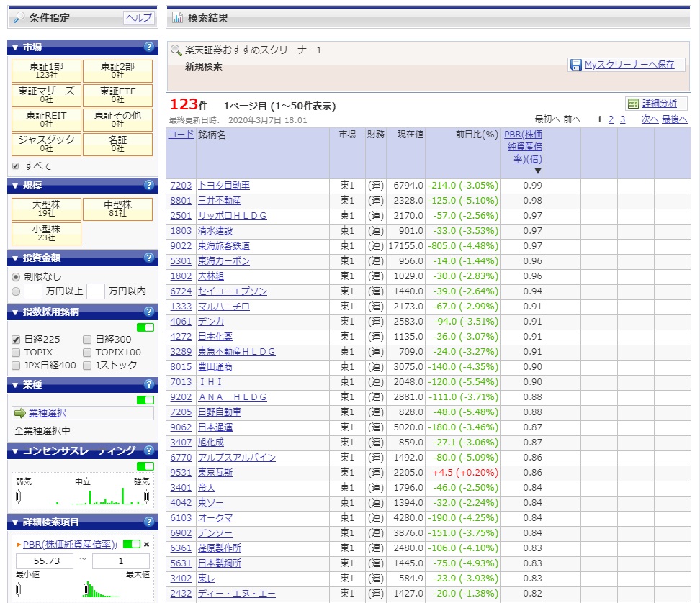Uncheck the 日経225 checkbox
The image size is (700, 603).
tap(16, 339)
